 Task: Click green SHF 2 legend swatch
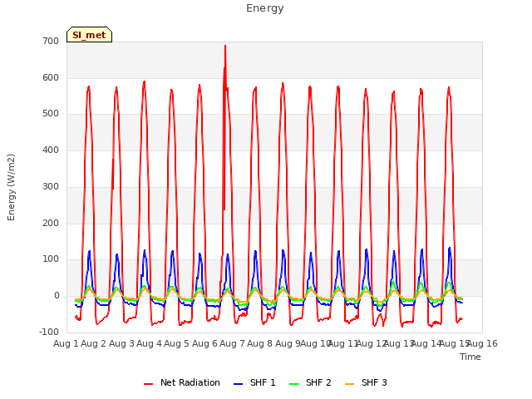tap(293, 384)
